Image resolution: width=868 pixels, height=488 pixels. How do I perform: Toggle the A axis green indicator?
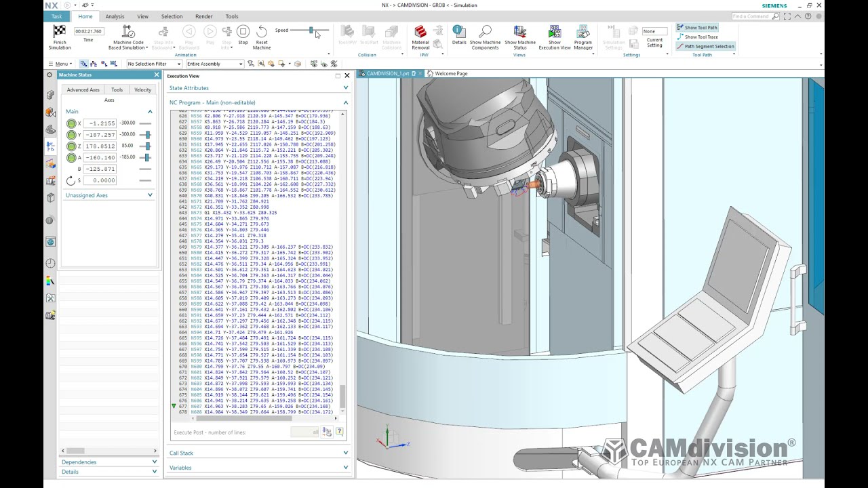pos(71,158)
